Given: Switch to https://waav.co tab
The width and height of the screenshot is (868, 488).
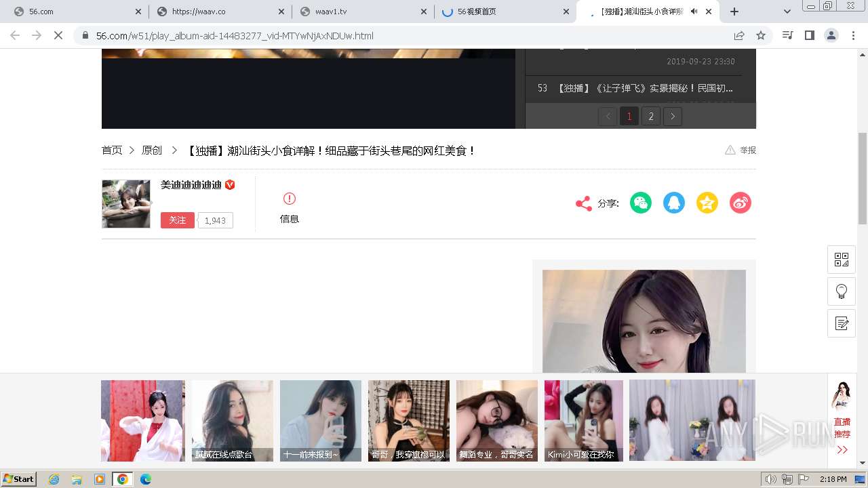Looking at the screenshot, I should [220, 12].
